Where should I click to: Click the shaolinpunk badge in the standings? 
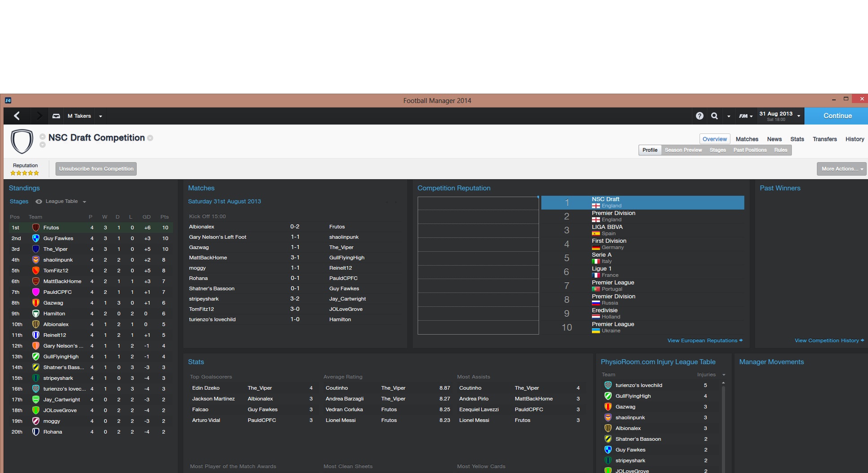pyautogui.click(x=36, y=260)
